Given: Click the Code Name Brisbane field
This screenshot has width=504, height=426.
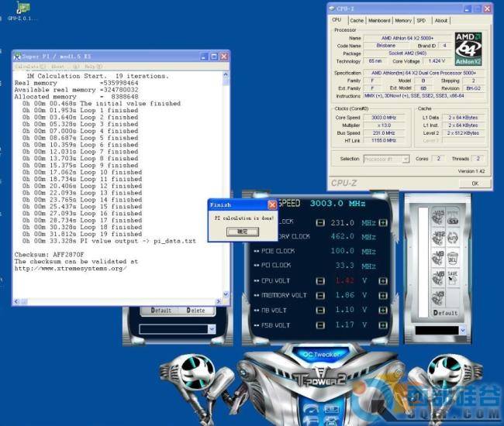Looking at the screenshot, I should pos(385,46).
